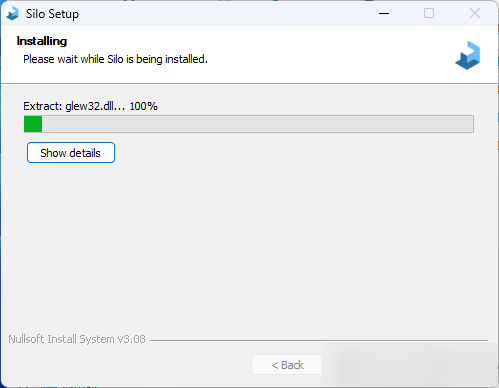Click 'Nullsoft Install System v3.08' text
The height and width of the screenshot is (388, 499).
pyautogui.click(x=77, y=339)
